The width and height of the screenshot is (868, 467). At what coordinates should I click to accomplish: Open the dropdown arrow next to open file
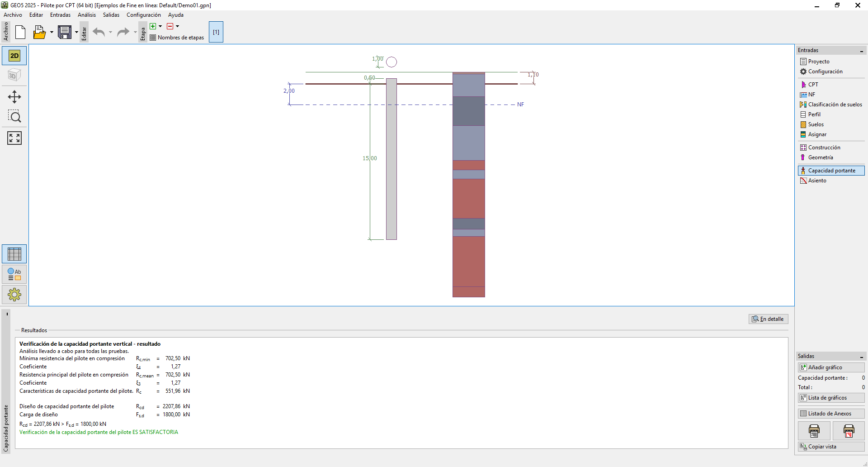(52, 32)
